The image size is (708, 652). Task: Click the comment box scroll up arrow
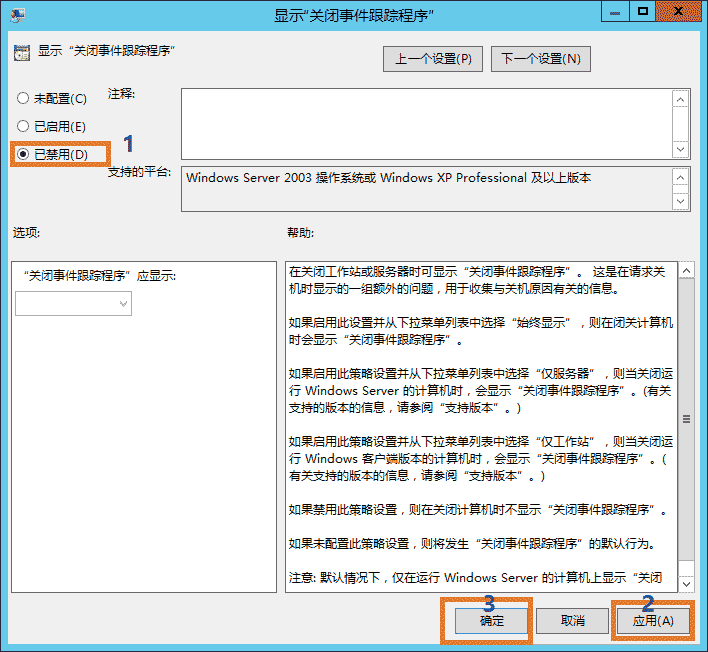click(680, 99)
